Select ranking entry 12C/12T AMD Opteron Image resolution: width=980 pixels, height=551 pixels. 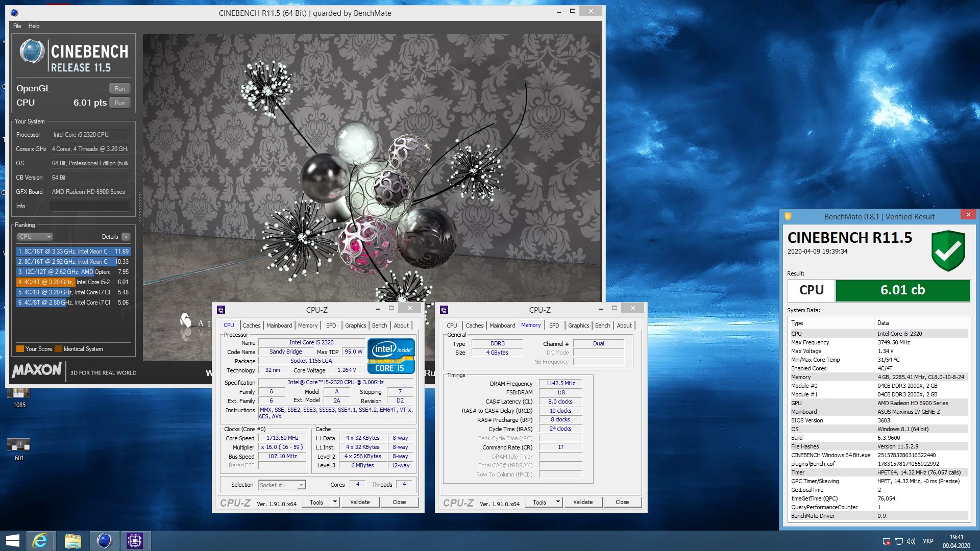click(x=73, y=272)
